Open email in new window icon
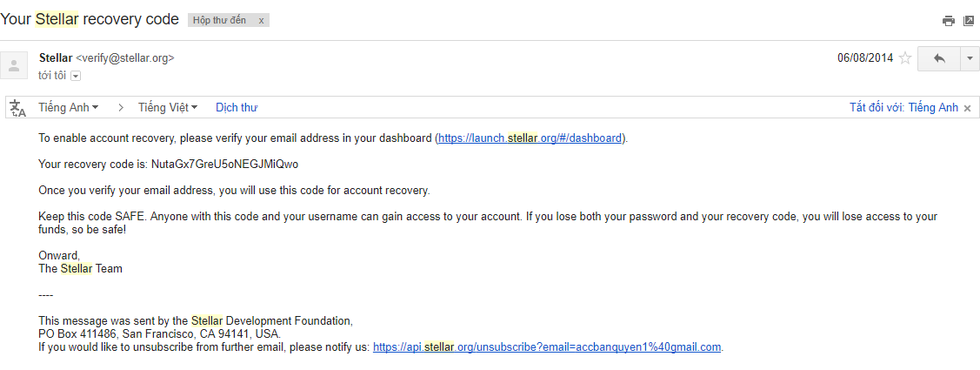Image resolution: width=980 pixels, height=370 pixels. point(969,21)
